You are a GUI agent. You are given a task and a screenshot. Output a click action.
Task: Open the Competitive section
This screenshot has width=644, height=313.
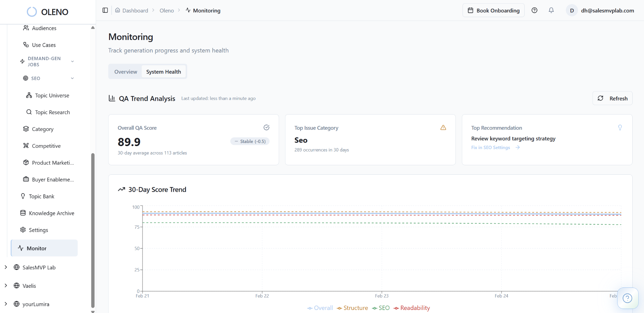tap(46, 146)
